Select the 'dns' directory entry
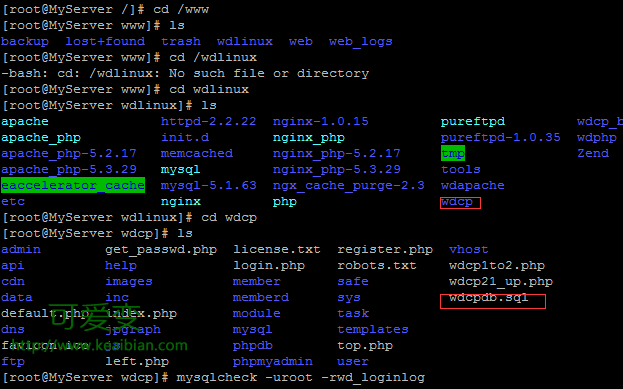Screen dimensions: 623x389 (13, 329)
